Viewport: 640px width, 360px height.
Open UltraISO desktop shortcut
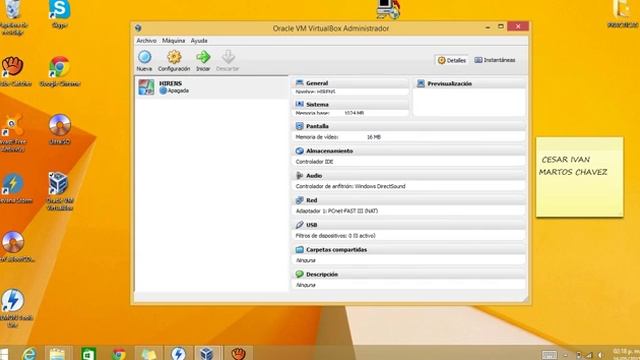(60, 130)
